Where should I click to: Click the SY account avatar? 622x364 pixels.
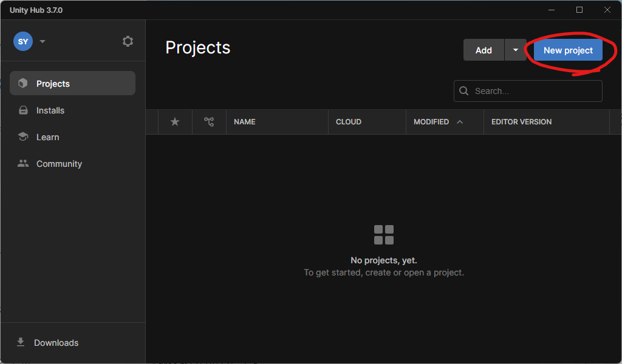click(x=23, y=41)
